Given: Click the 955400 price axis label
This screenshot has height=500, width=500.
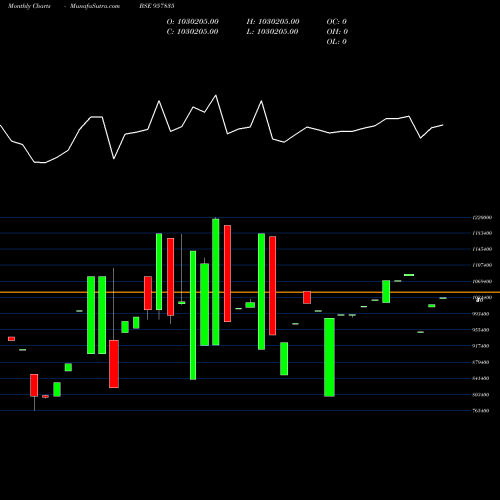Looking at the screenshot, I should [x=481, y=330].
